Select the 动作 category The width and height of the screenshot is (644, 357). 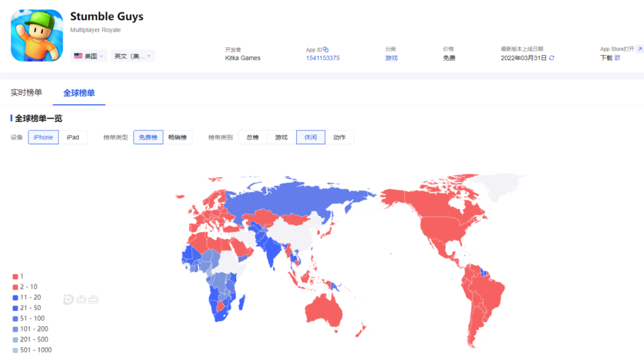(x=339, y=137)
